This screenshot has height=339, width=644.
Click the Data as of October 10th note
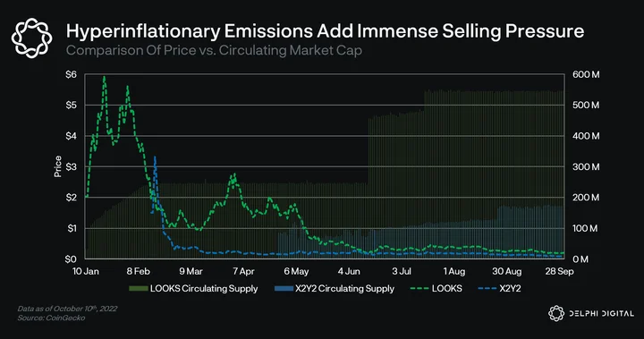67,309
